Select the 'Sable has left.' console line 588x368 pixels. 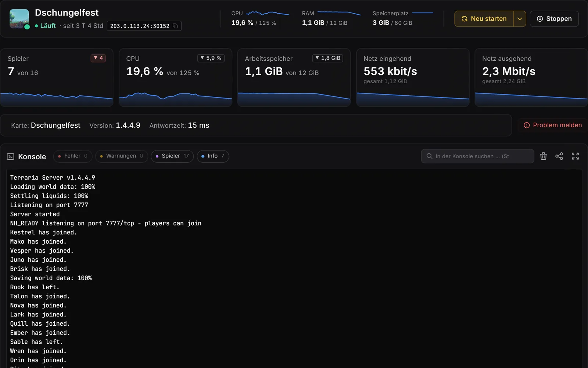(36, 342)
